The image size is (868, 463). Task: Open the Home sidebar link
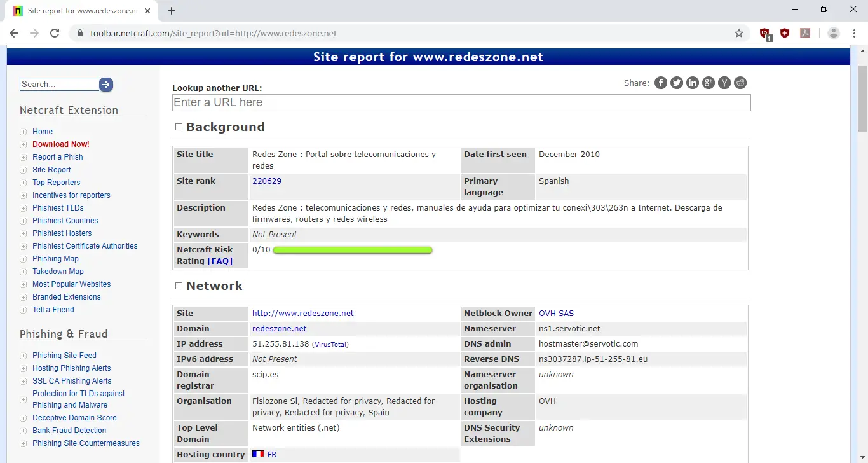[x=43, y=132]
